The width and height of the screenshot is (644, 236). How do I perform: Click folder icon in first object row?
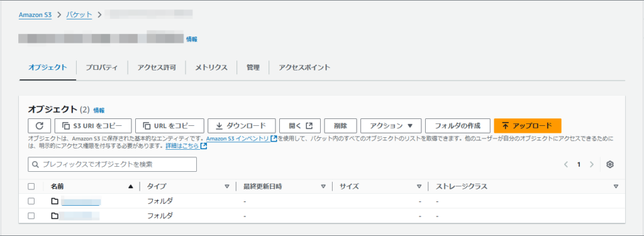[x=55, y=201]
